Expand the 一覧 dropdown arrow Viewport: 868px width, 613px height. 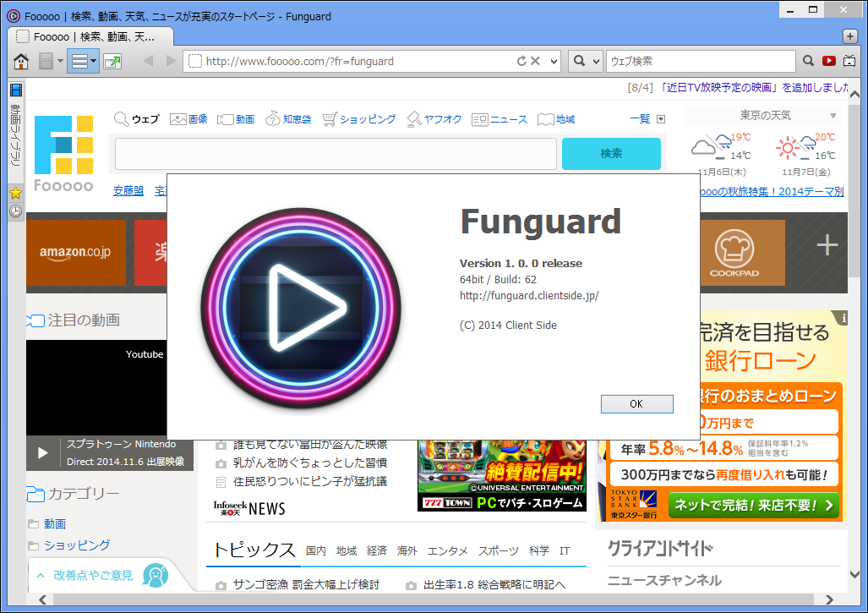[661, 118]
